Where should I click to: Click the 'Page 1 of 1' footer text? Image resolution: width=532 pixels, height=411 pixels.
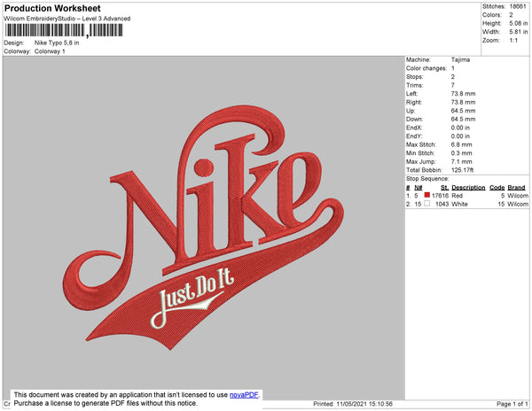point(512,404)
